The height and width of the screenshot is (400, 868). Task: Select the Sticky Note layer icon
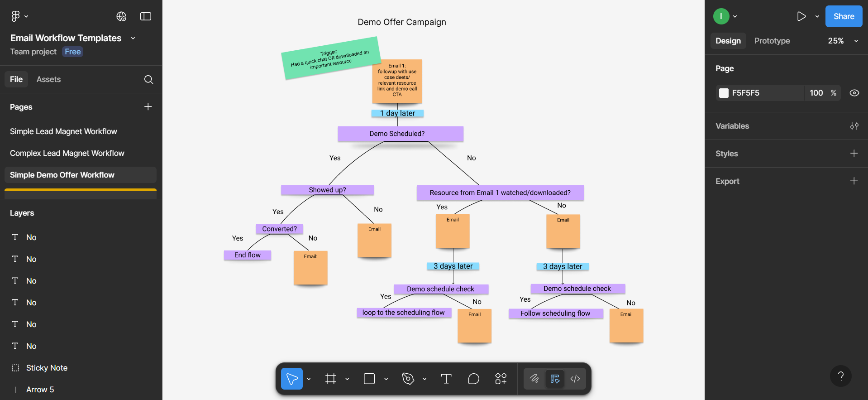(15, 368)
